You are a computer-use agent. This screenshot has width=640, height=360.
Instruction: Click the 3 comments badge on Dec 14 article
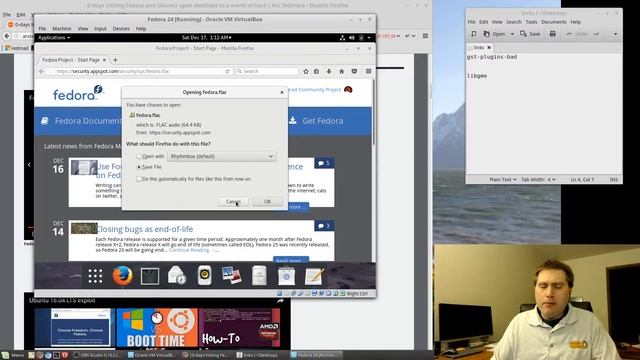tap(324, 226)
